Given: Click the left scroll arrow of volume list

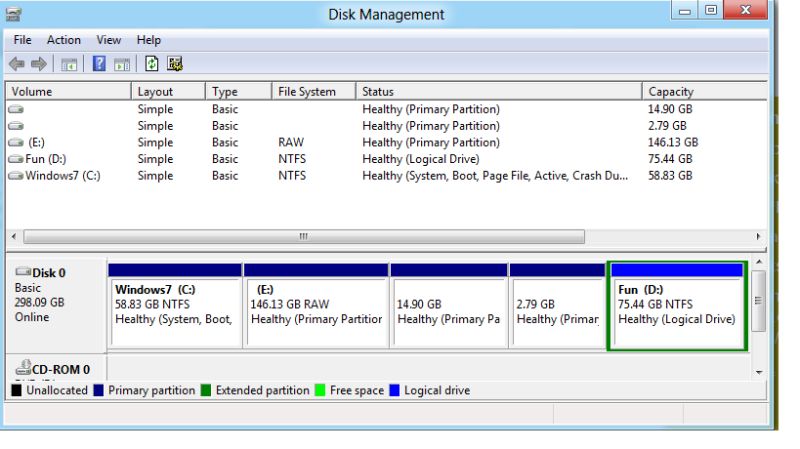Looking at the screenshot, I should (14, 236).
